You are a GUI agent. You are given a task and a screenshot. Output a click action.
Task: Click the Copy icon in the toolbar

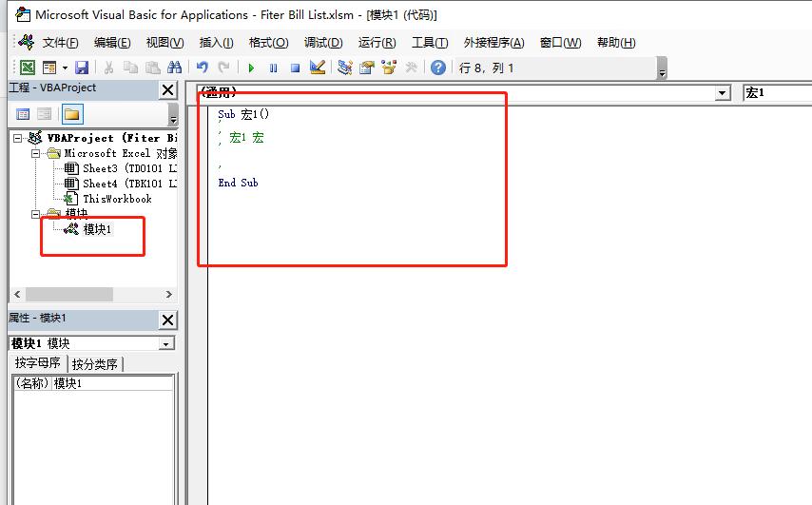pyautogui.click(x=130, y=68)
